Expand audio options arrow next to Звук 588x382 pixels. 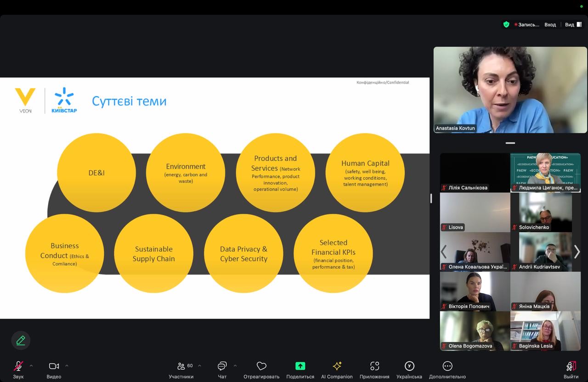31,366
